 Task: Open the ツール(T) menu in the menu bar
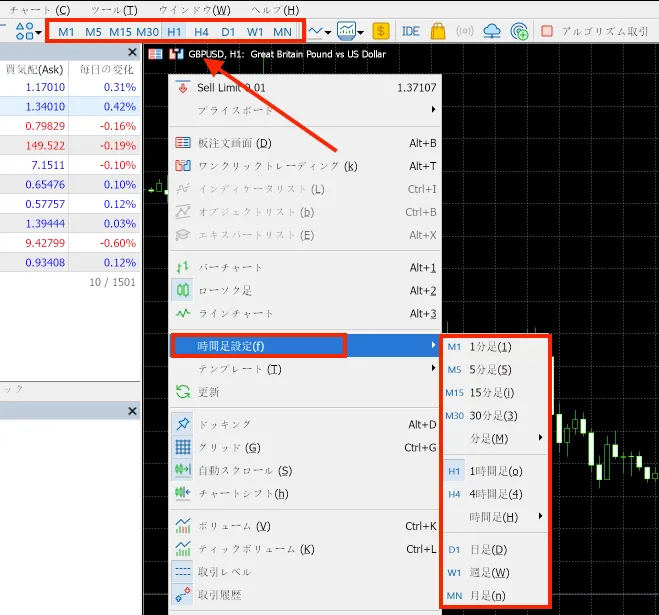click(x=120, y=10)
